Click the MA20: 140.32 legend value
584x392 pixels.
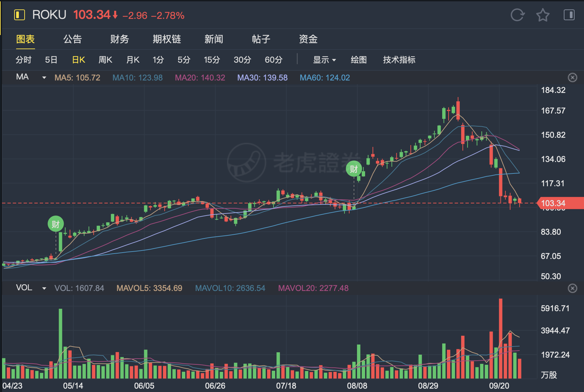(200, 77)
